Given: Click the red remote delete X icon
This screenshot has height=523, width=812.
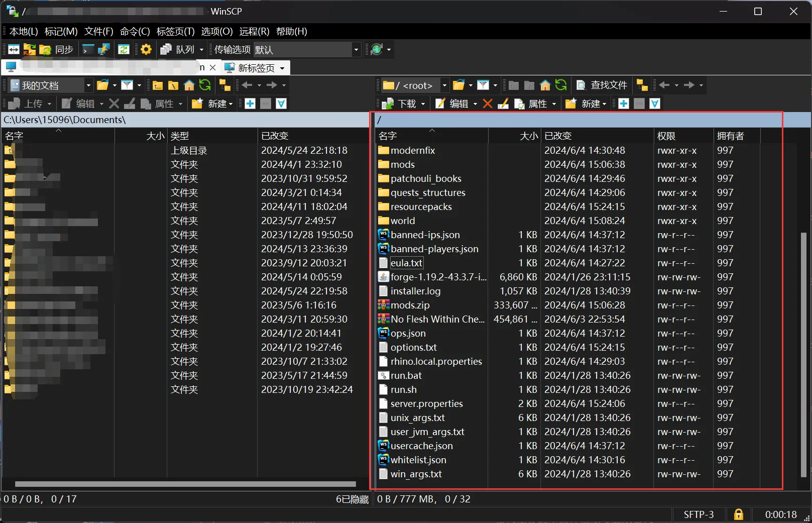Looking at the screenshot, I should [487, 103].
